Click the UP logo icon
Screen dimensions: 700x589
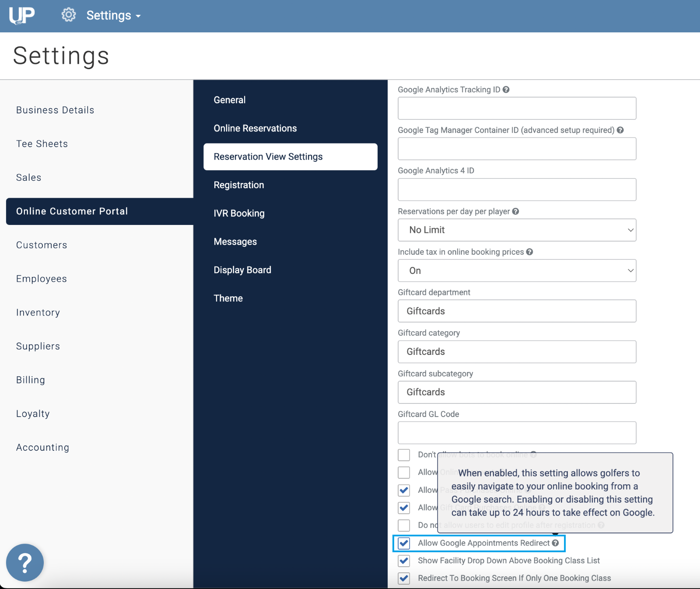(22, 15)
